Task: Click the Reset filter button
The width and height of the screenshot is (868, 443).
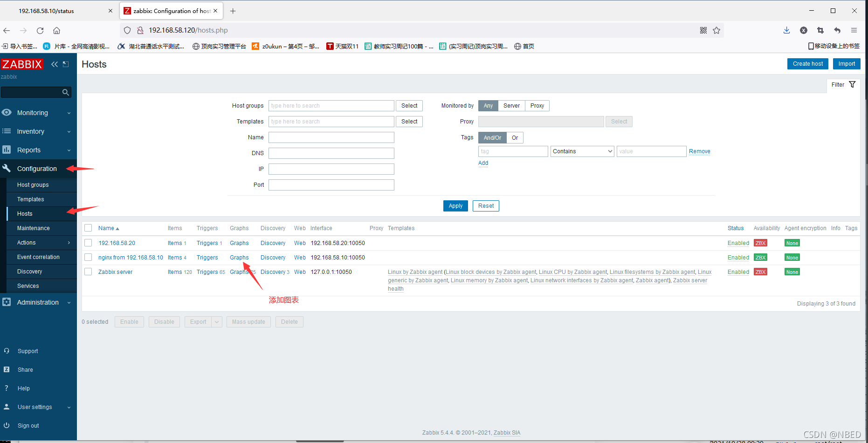Action: (x=486, y=206)
